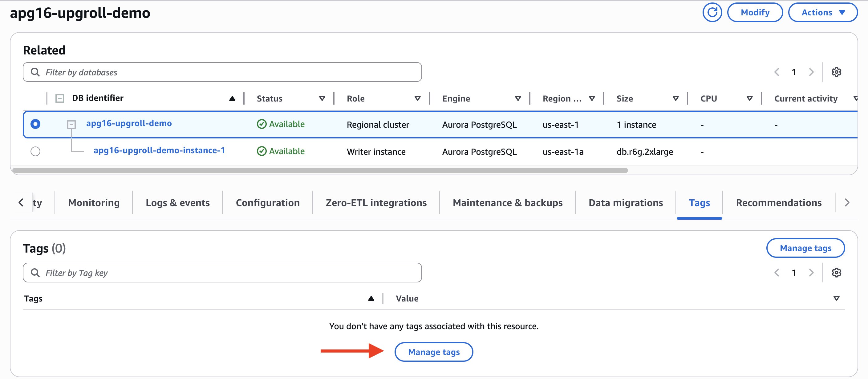Image resolution: width=868 pixels, height=379 pixels.
Task: Click the Filter by Tag key field
Action: click(x=222, y=273)
